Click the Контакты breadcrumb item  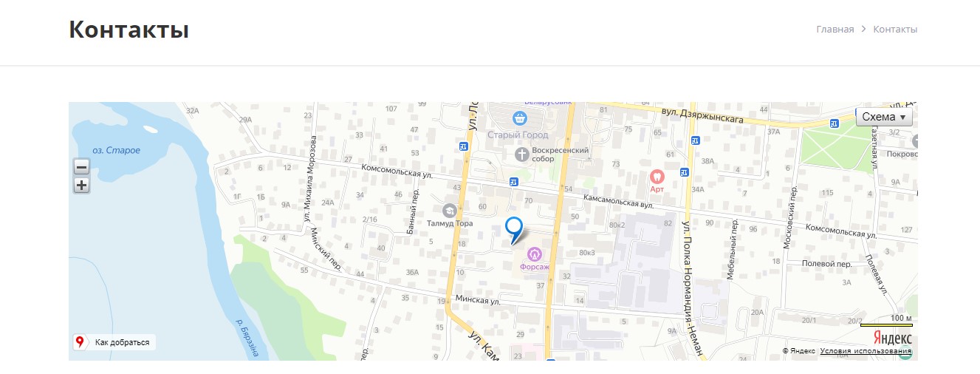(x=895, y=29)
